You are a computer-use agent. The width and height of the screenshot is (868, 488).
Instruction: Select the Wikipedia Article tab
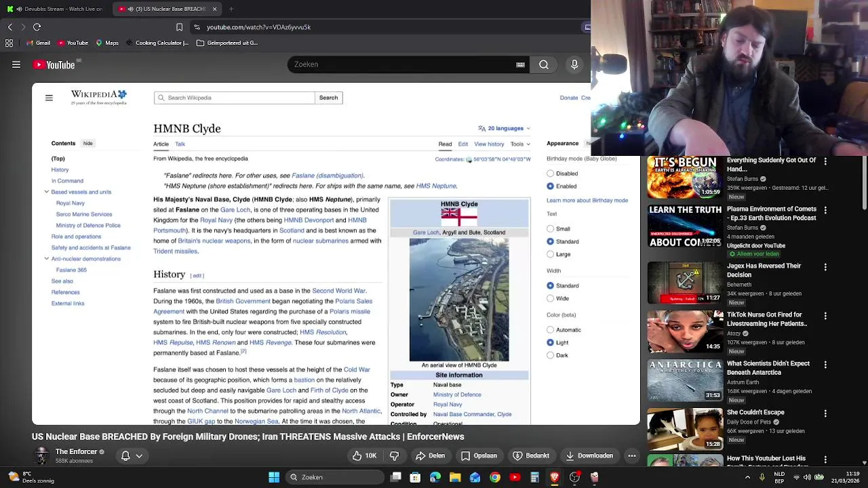161,144
